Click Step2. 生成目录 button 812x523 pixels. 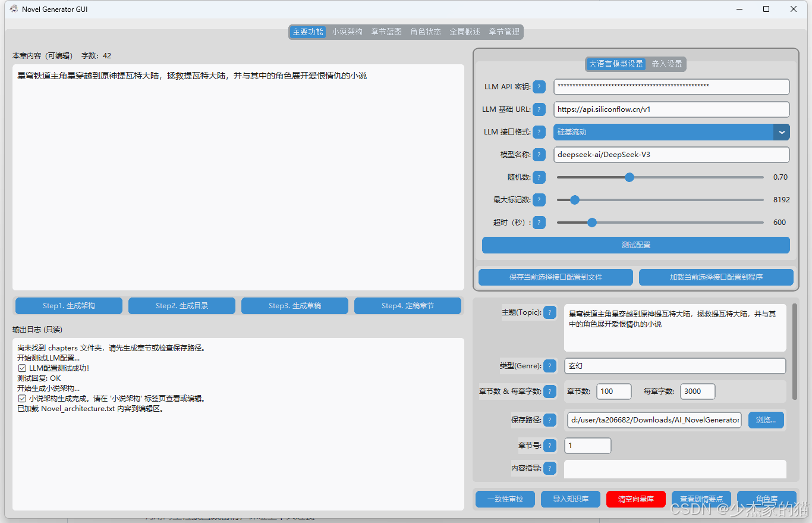click(x=182, y=306)
